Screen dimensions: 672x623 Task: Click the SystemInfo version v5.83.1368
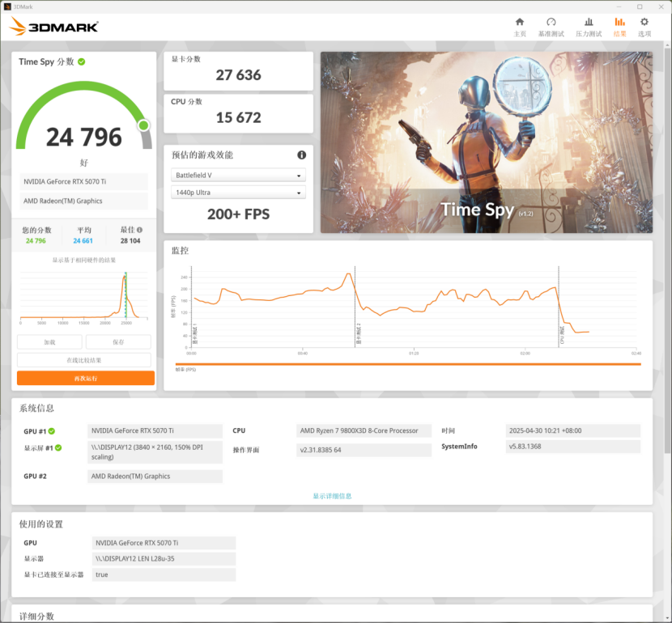click(x=573, y=446)
